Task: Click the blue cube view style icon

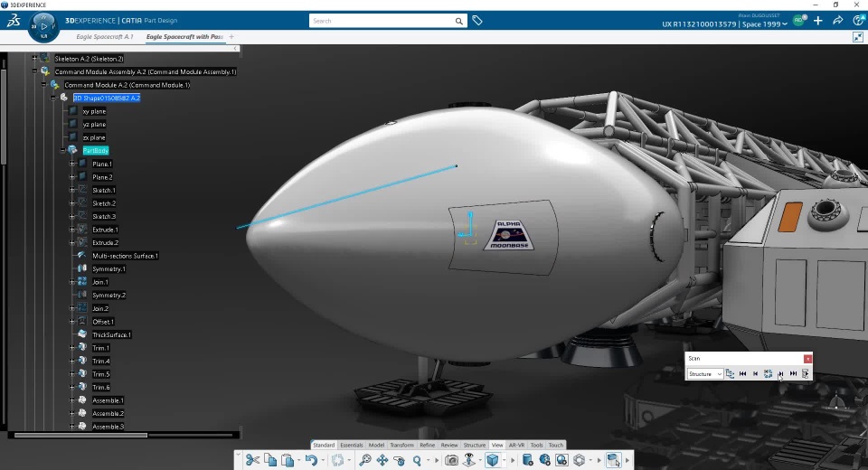Action: tap(492, 459)
